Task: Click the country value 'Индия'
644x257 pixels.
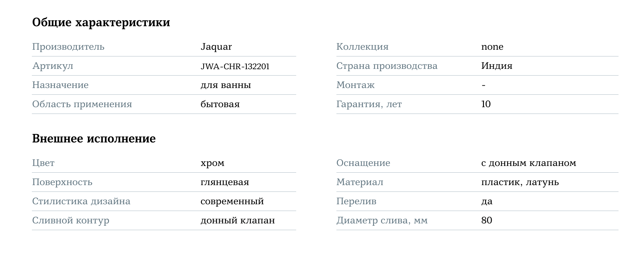Action: (x=496, y=66)
